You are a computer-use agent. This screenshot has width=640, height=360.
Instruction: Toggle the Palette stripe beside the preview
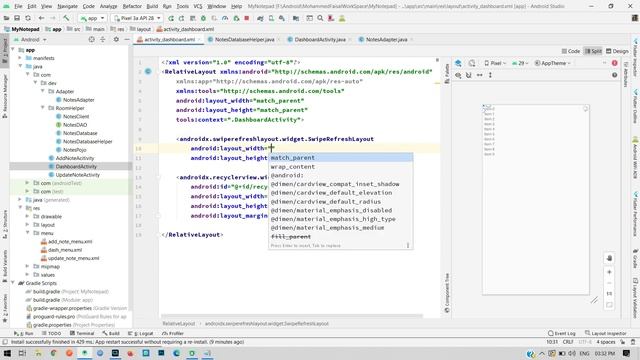447,73
